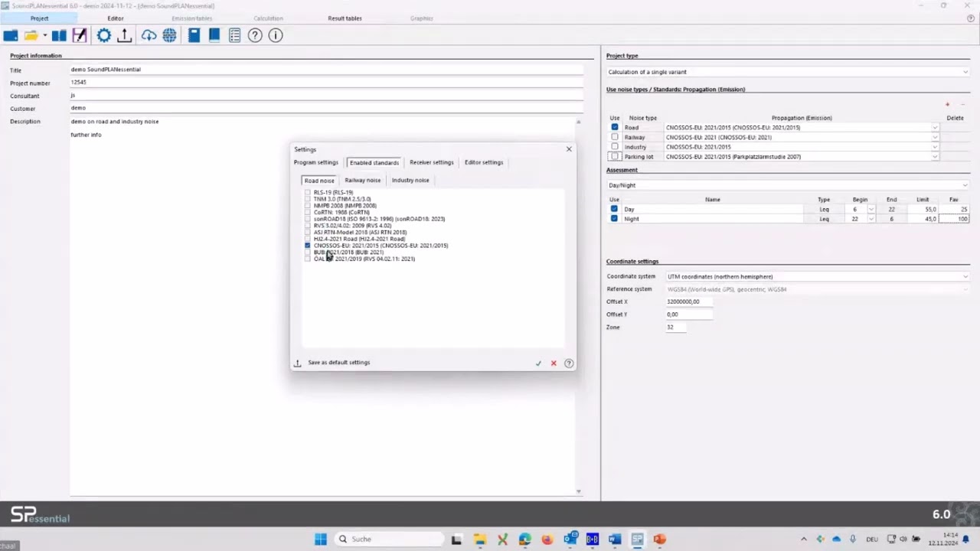Open the Day row Begin hour dropdown
The image size is (980, 551).
tap(871, 209)
